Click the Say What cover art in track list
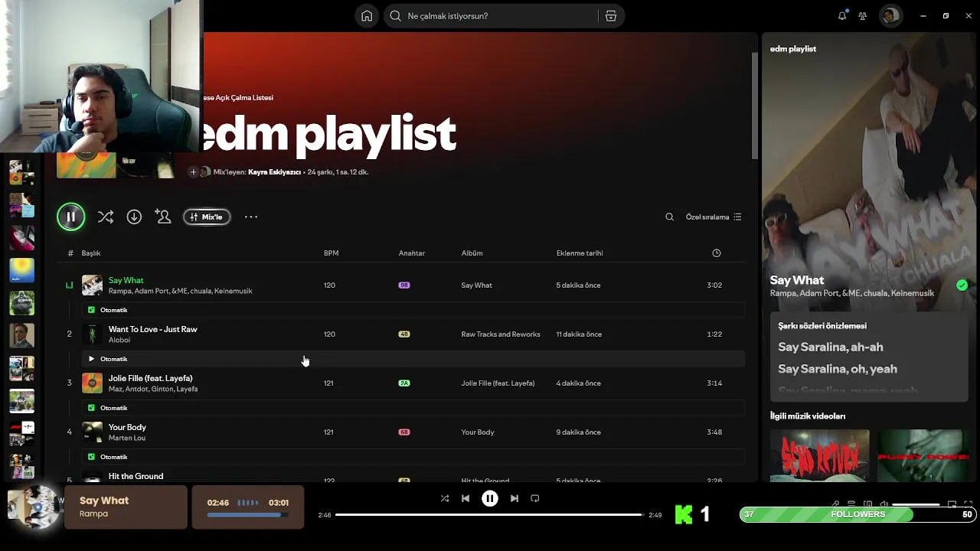Image resolution: width=980 pixels, height=551 pixels. click(92, 285)
